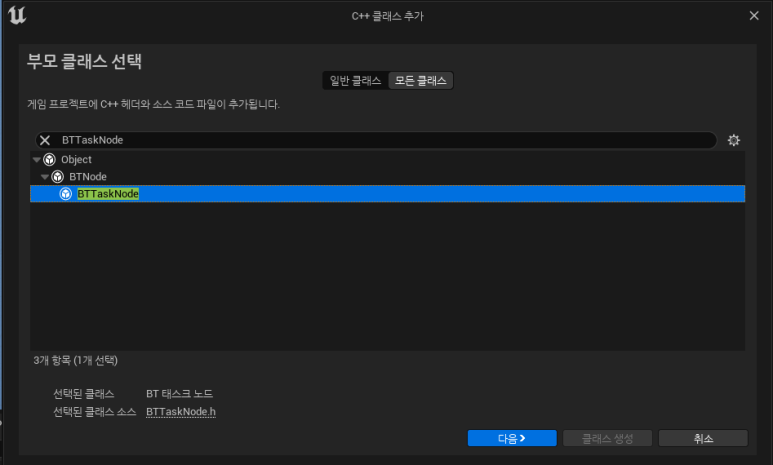Click the Unreal Engine logo icon
The width and height of the screenshot is (773, 465).
(x=17, y=15)
